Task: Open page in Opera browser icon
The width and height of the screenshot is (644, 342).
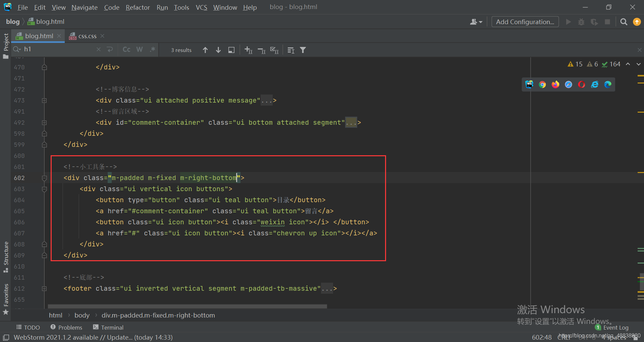Action: [x=582, y=84]
